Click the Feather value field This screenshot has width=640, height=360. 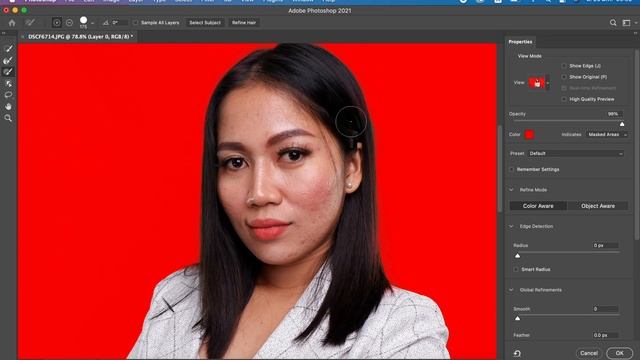[605, 335]
